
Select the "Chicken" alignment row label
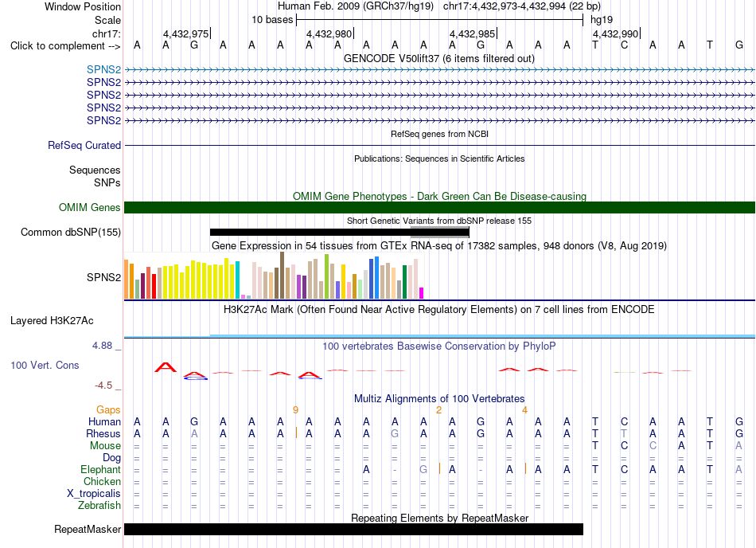(x=102, y=481)
